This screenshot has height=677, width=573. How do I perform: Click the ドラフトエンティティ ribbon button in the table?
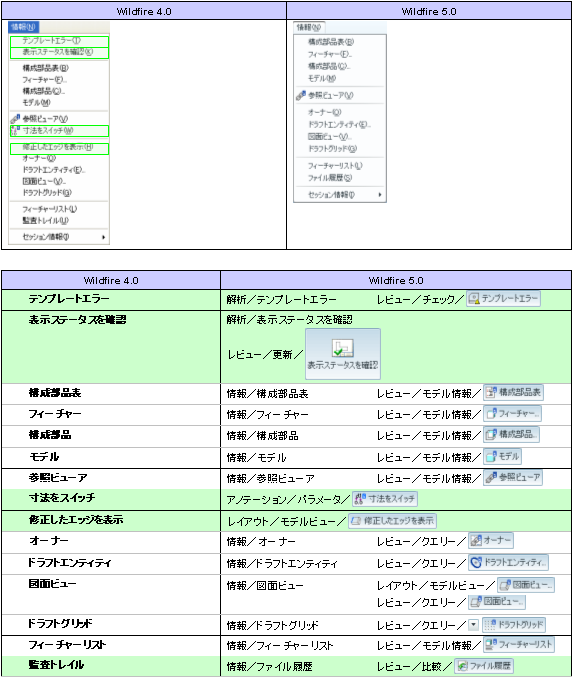[x=508, y=562]
